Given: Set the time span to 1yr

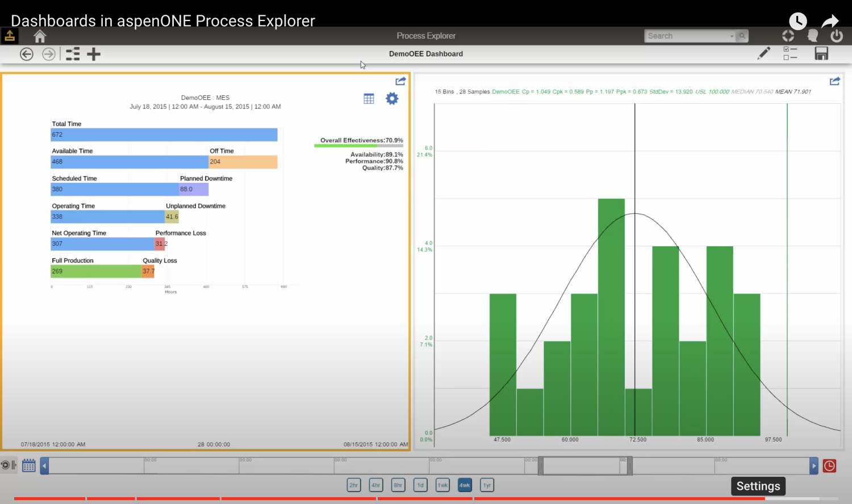Looking at the screenshot, I should (x=487, y=485).
